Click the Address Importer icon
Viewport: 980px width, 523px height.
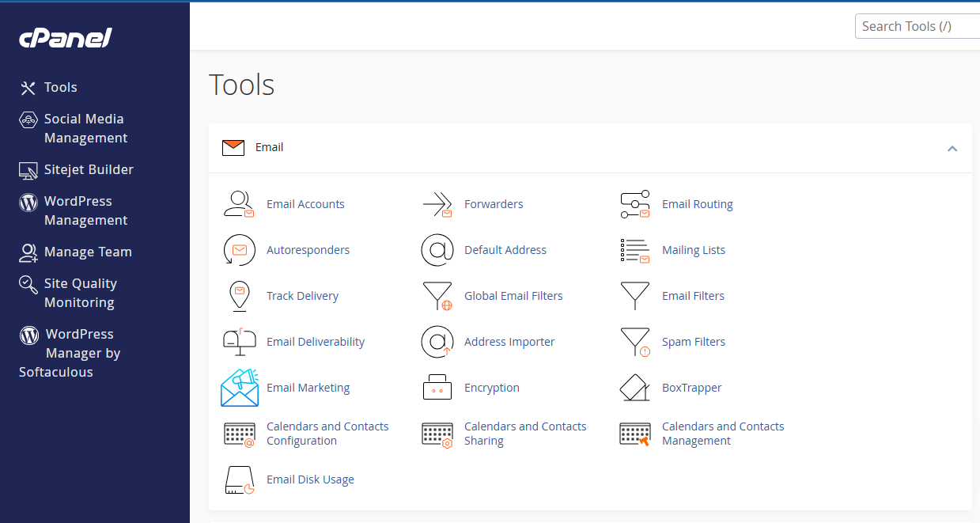pos(437,342)
